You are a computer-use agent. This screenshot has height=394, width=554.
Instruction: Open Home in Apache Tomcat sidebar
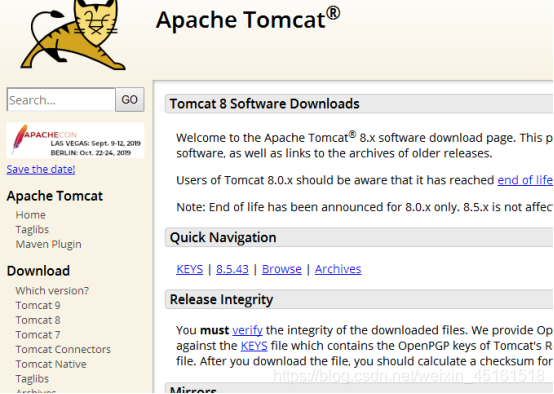[30, 215]
